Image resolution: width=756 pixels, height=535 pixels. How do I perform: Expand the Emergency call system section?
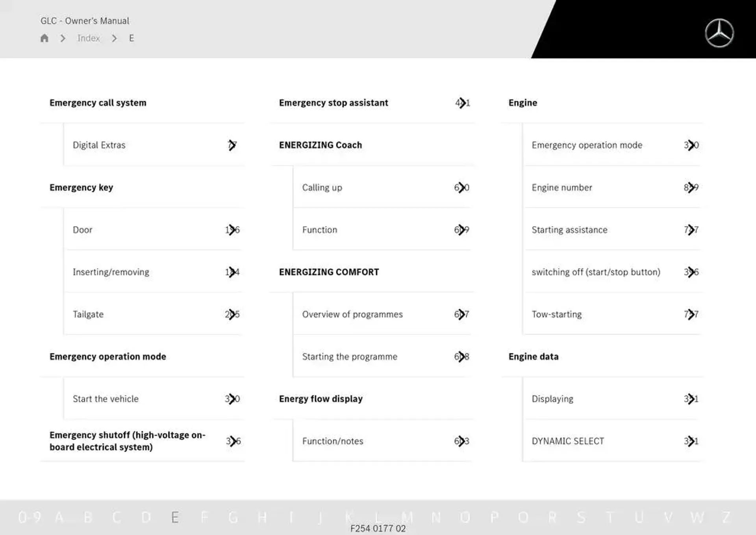tap(98, 102)
